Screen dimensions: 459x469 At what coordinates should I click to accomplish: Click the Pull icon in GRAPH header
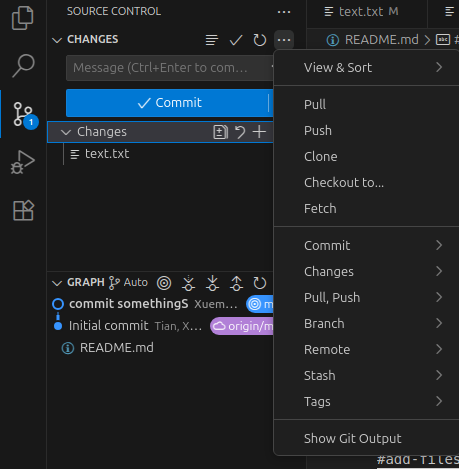point(212,283)
